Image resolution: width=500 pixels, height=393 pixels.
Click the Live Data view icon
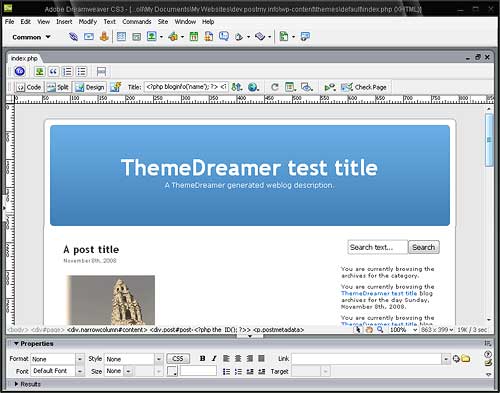(x=116, y=87)
